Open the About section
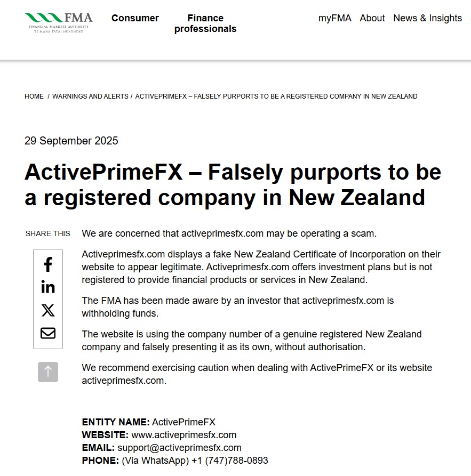 [x=372, y=18]
